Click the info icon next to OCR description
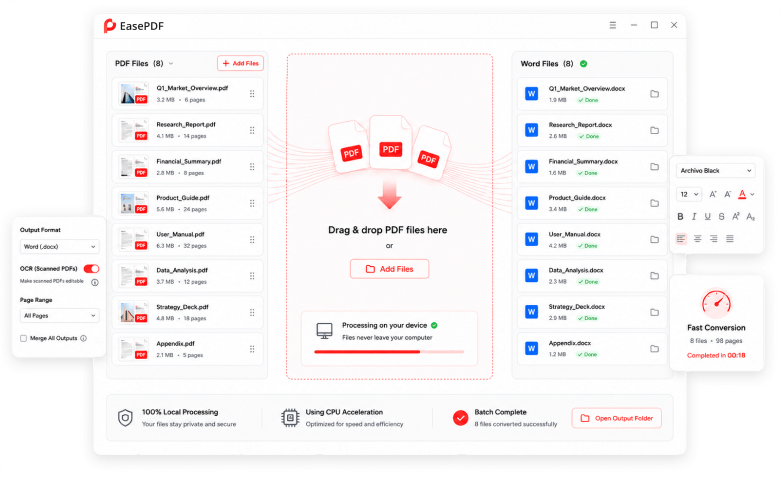780x480 pixels. 95,283
